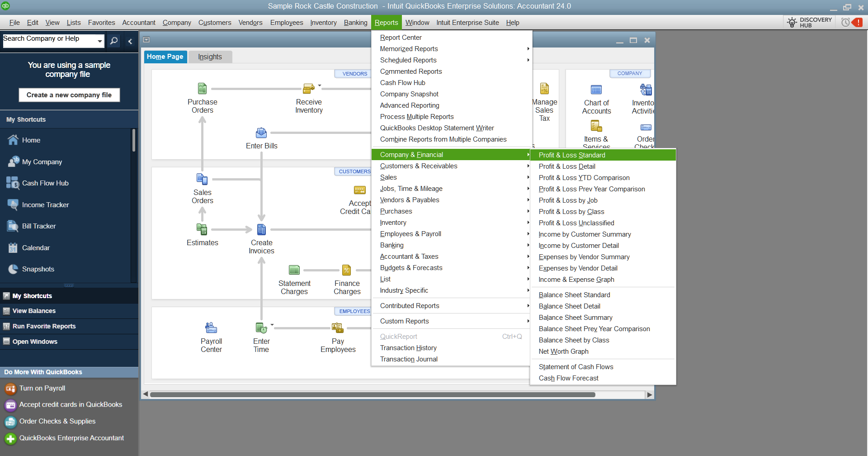Click the Search Company or Help field

tap(49, 41)
